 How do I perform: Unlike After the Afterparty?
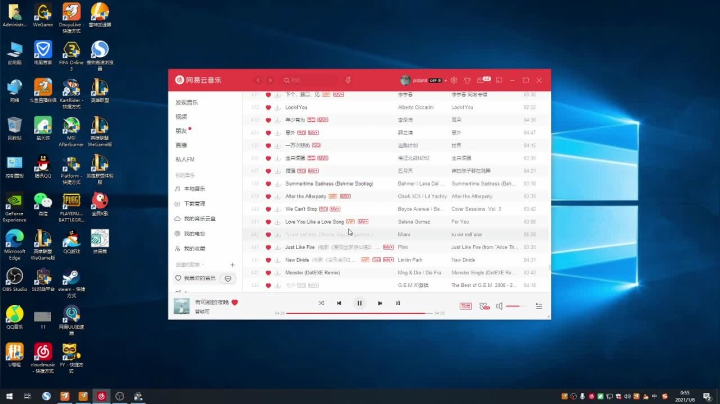[268, 196]
